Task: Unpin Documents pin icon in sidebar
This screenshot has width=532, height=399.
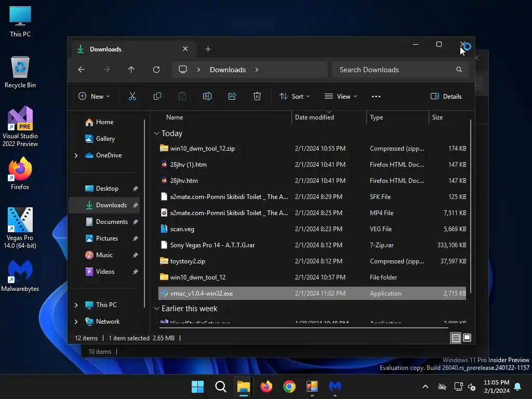Action: [x=136, y=221]
